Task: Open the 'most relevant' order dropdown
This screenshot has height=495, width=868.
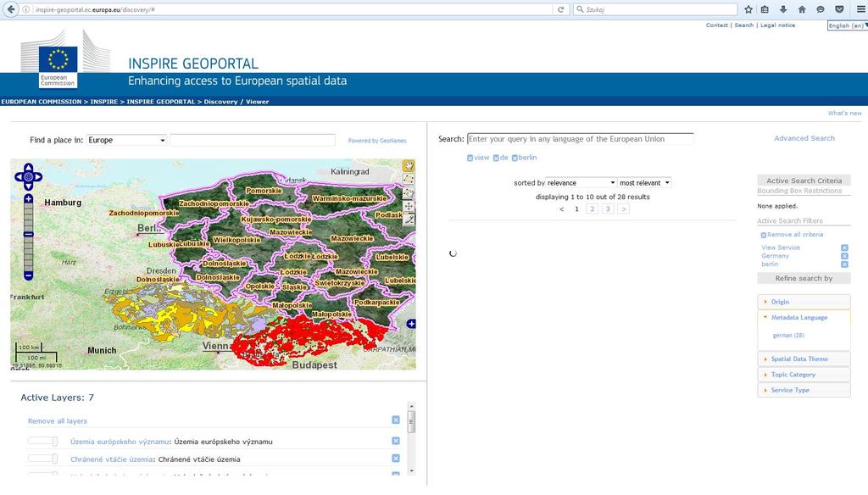Action: click(x=644, y=183)
